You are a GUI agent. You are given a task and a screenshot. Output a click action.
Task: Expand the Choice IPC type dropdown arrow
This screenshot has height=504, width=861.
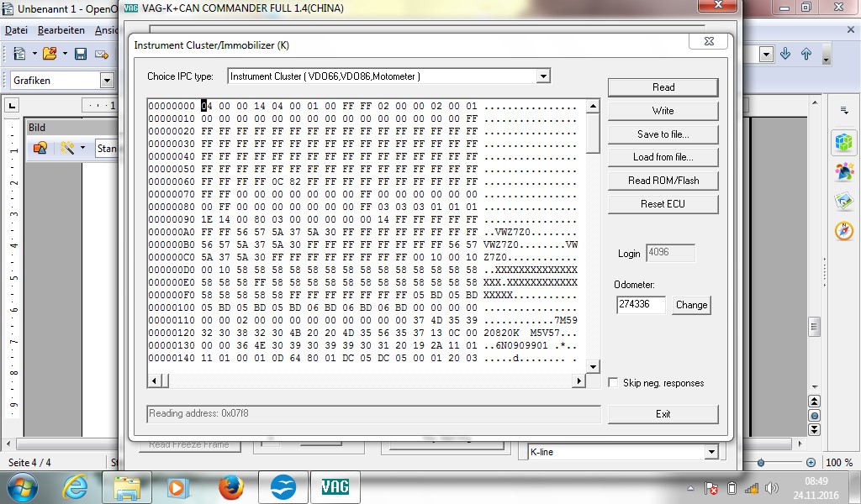tap(543, 76)
